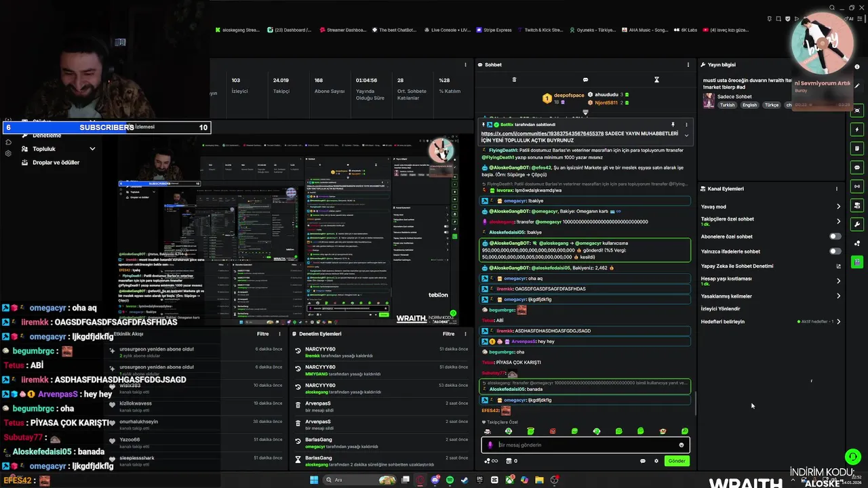
Task: Select the purple bits icon in chat input
Action: pos(491,445)
